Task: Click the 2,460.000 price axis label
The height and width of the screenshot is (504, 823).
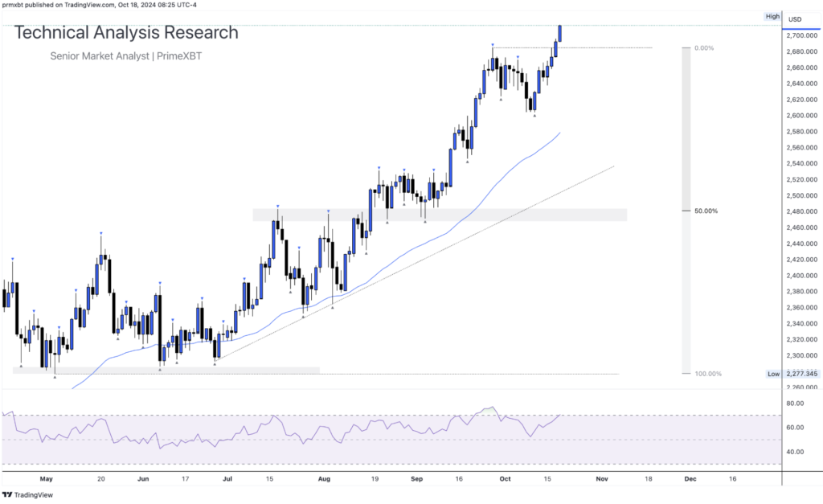Action: (801, 227)
